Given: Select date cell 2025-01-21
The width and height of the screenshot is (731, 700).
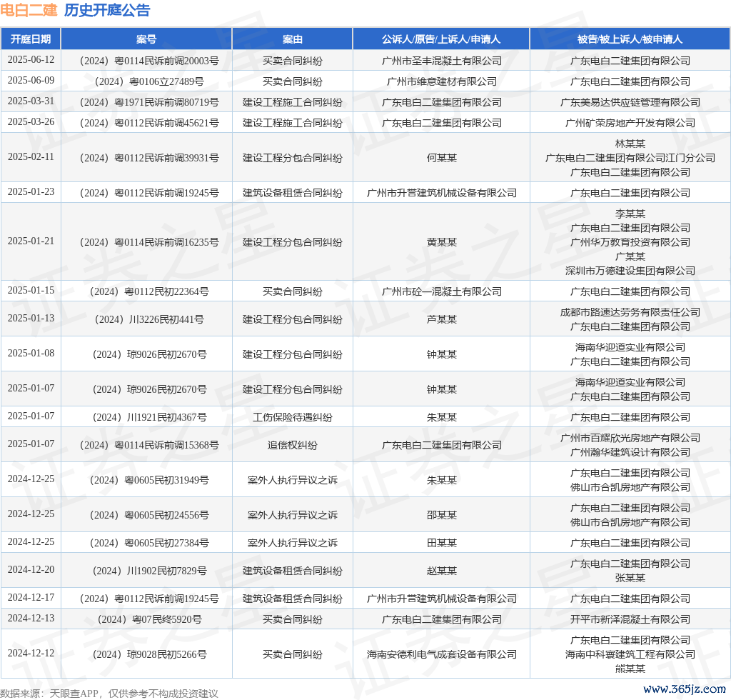Looking at the screenshot, I should pos(31,241).
